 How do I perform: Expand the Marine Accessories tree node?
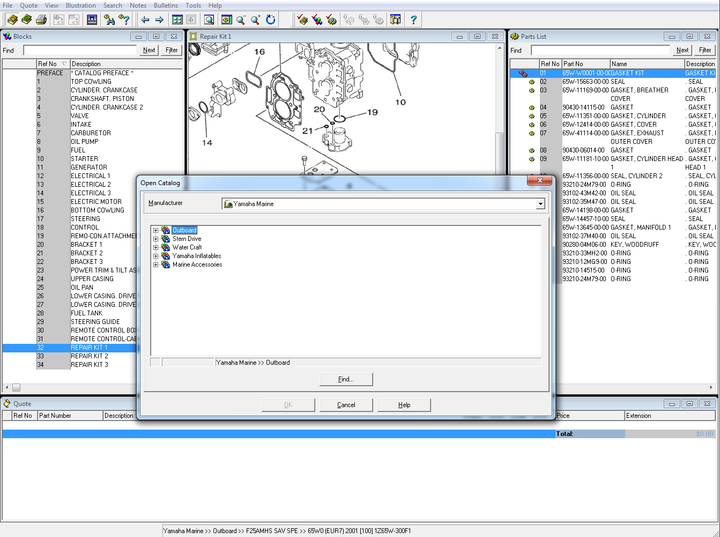point(156,265)
